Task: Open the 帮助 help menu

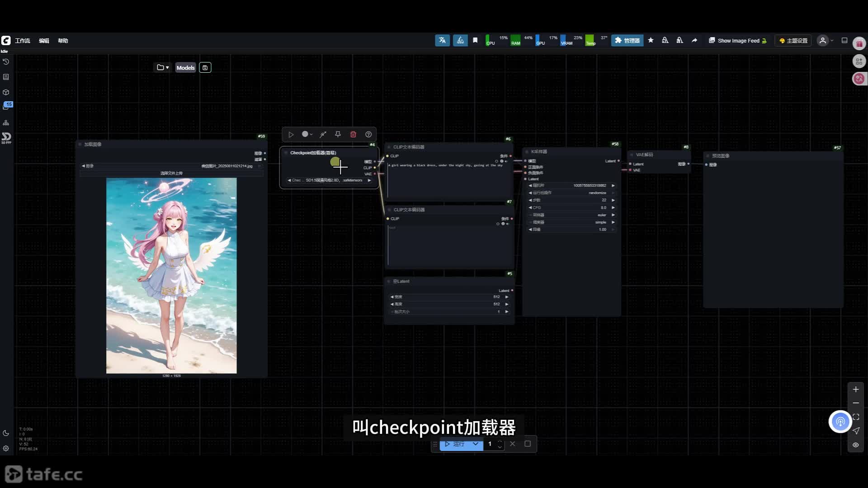Action: coord(63,41)
